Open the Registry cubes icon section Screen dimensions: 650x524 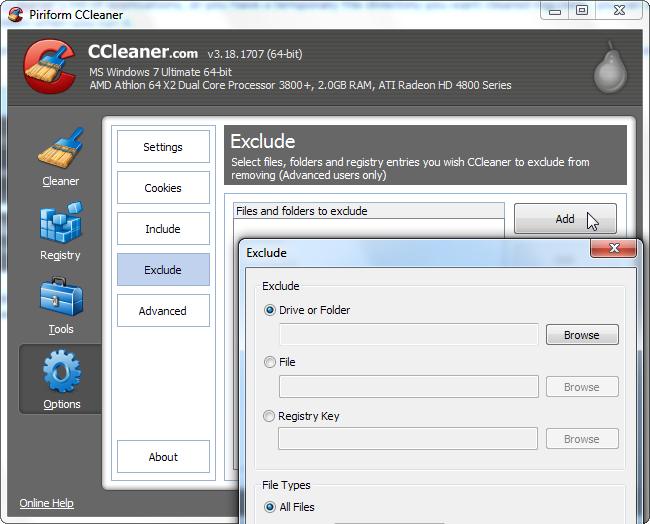(61, 223)
